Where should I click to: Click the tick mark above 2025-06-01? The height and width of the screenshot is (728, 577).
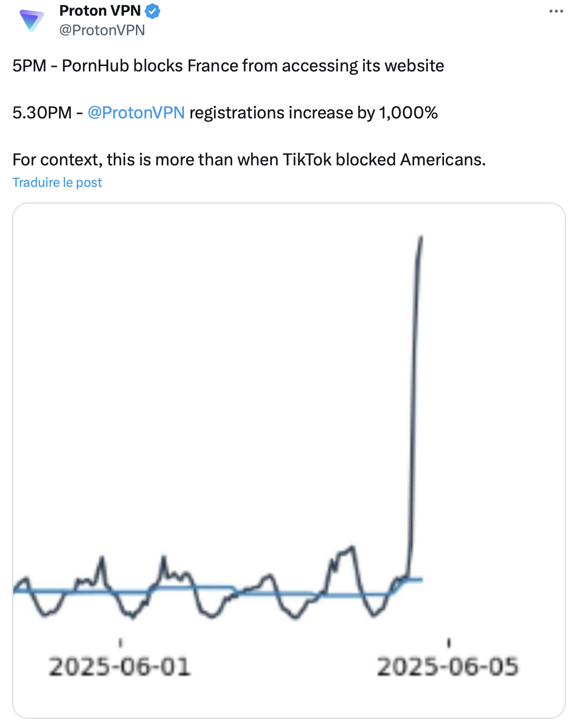coord(120,642)
